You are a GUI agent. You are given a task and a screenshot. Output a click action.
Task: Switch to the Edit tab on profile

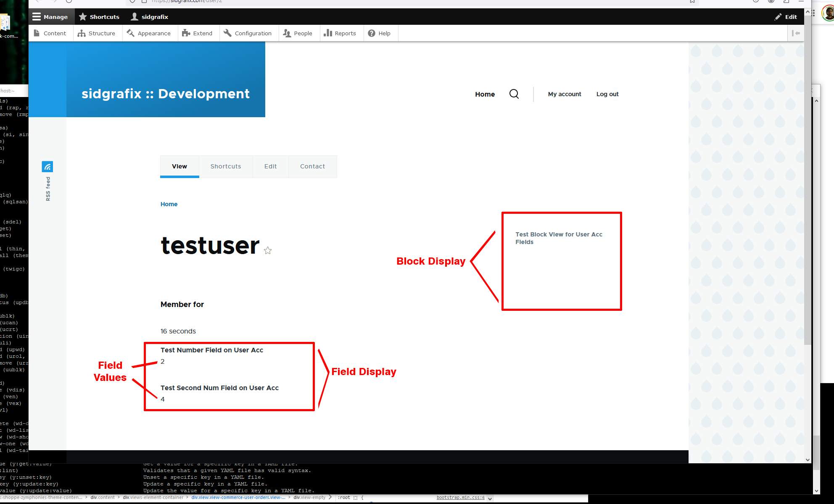(x=270, y=166)
